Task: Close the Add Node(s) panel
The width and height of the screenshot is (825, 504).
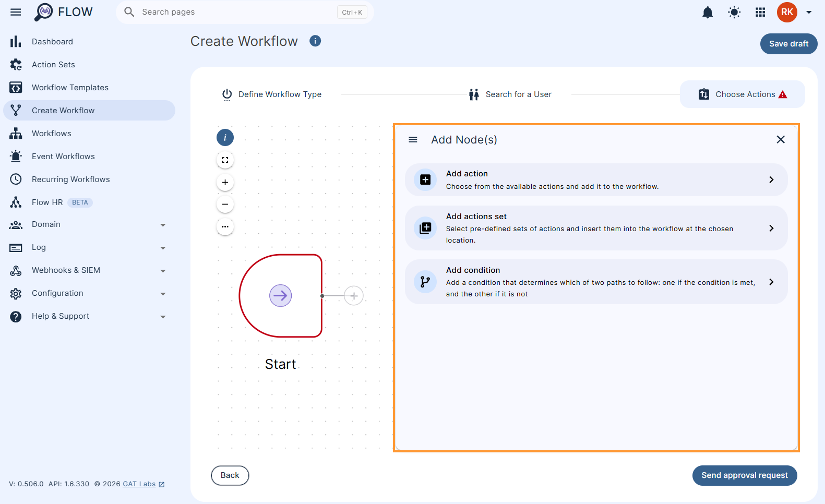Action: pos(781,139)
